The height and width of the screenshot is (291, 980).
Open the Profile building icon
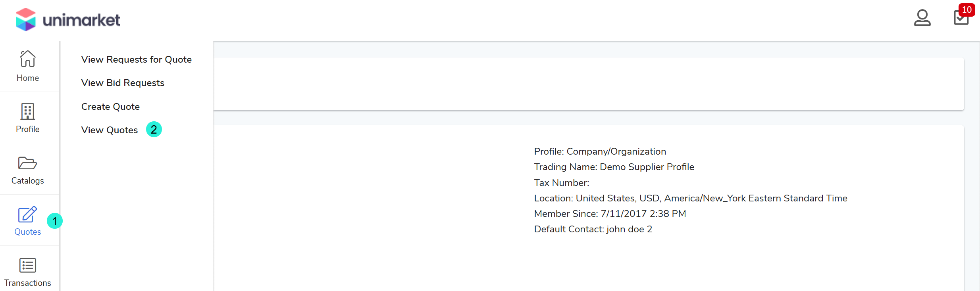click(27, 112)
